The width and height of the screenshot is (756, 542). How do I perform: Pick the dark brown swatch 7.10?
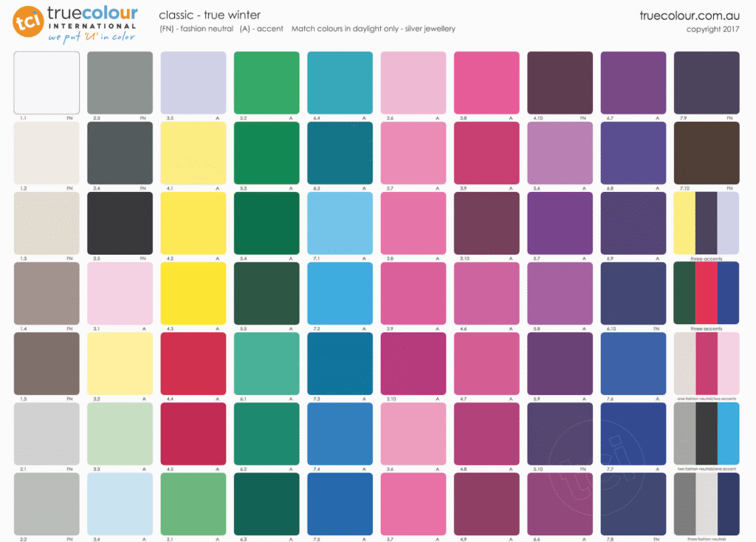(x=707, y=153)
